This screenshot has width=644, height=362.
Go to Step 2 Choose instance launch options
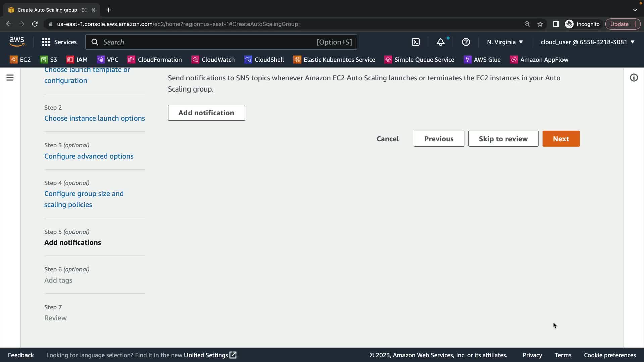(x=94, y=118)
